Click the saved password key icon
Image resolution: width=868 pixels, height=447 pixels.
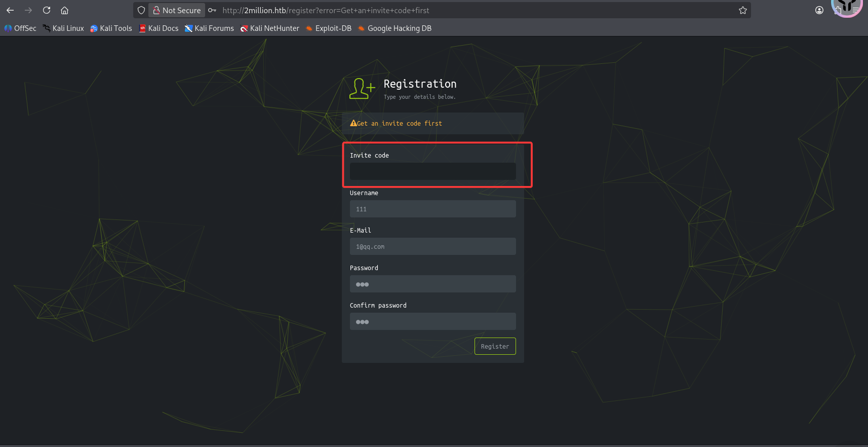212,10
